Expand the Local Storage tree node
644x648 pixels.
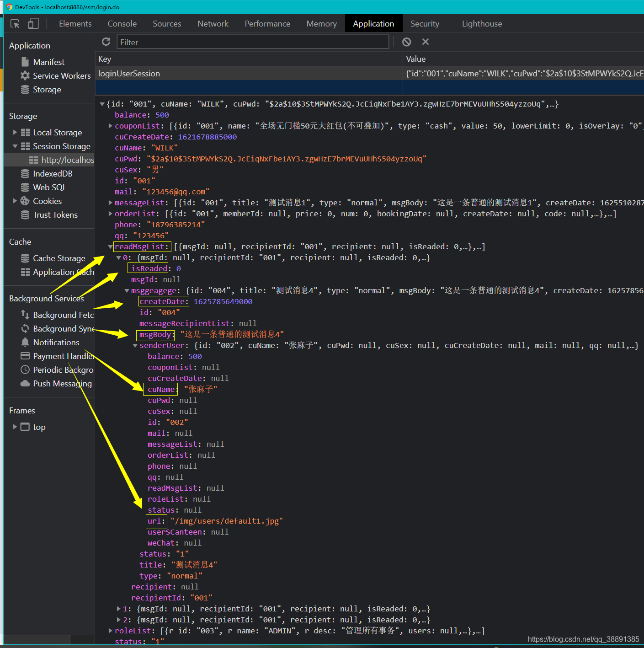coord(15,132)
